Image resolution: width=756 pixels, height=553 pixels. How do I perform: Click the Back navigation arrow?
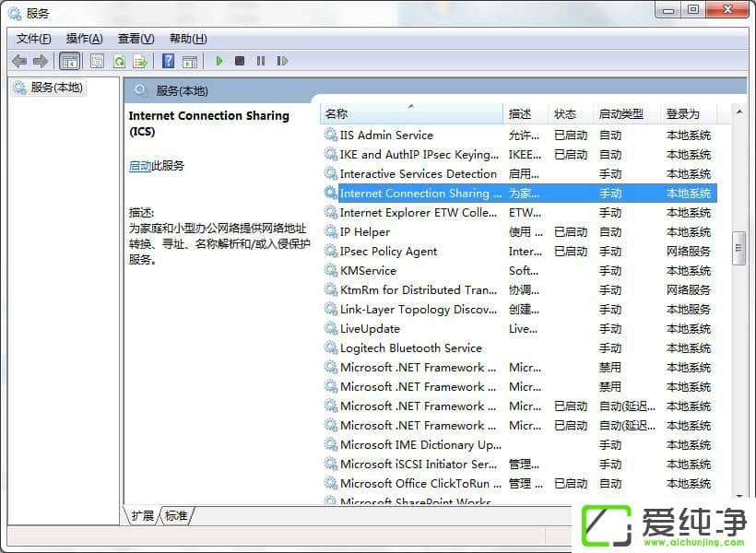pos(18,61)
